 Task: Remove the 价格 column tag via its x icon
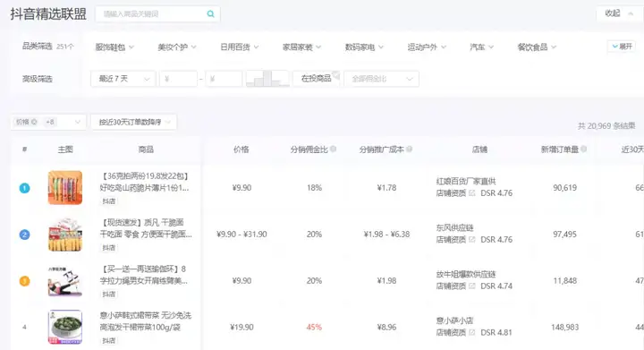[34, 122]
